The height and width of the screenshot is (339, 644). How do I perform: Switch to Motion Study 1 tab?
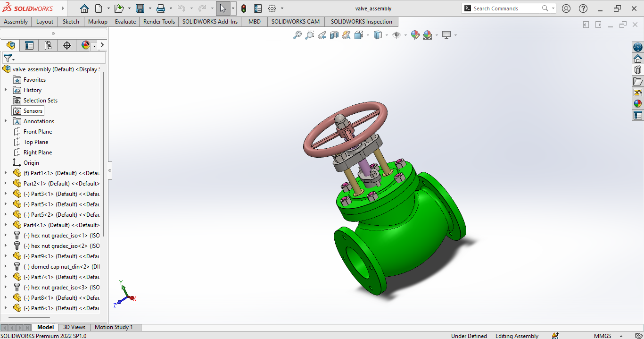114,327
